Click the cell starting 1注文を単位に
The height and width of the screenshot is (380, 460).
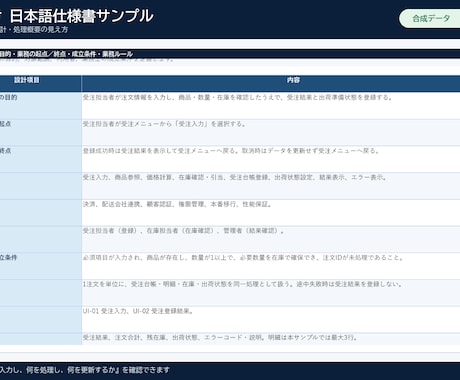(x=271, y=293)
